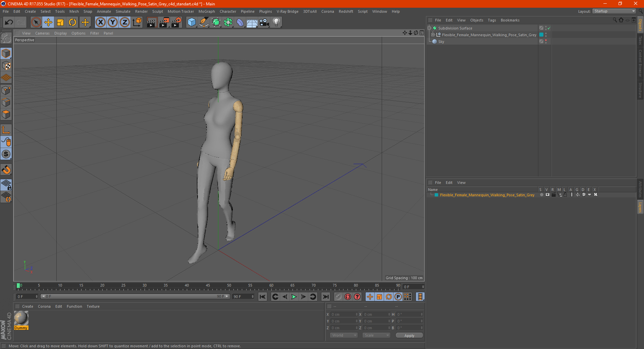Open the Layers side tab

640,207
